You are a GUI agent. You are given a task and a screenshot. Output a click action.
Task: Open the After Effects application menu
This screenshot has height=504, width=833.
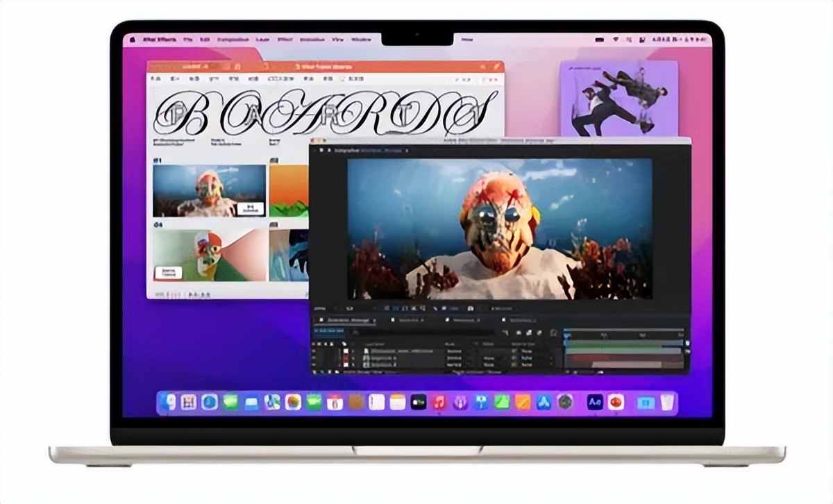pos(160,40)
